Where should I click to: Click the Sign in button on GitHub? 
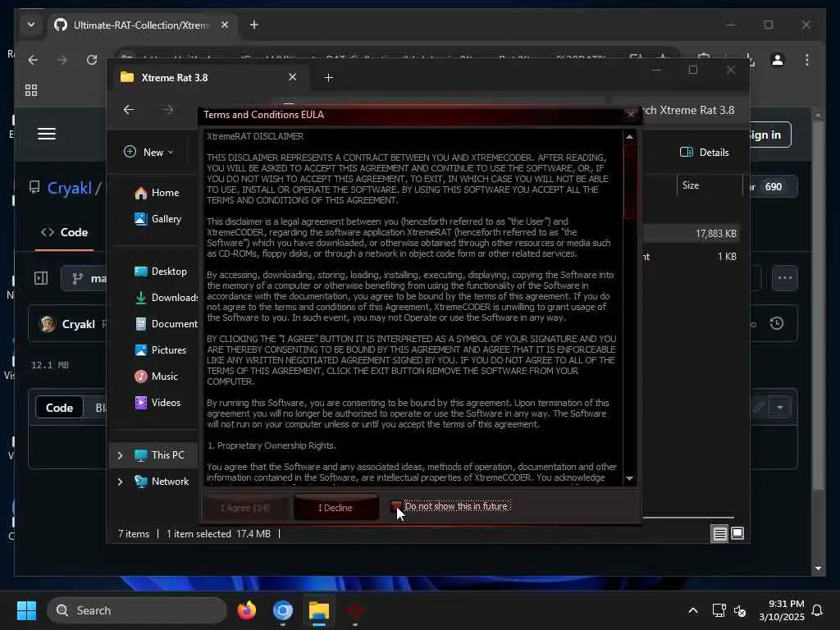tap(766, 135)
